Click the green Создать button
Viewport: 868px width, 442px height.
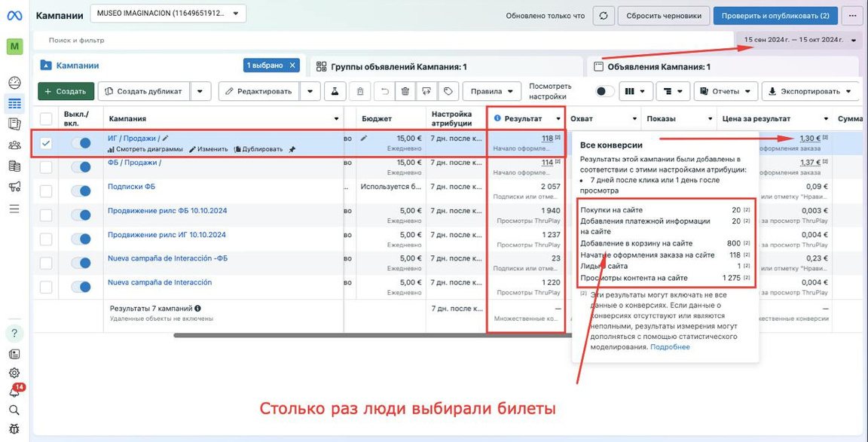pos(66,91)
